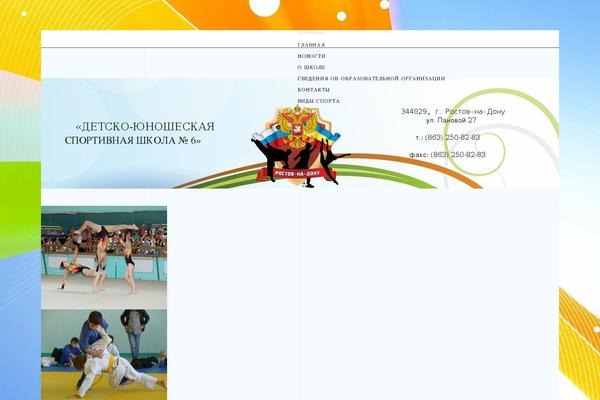This screenshot has width=600, height=400.
Task: Click the phone number т.: (863) 250-82-83
Action: coord(448,137)
